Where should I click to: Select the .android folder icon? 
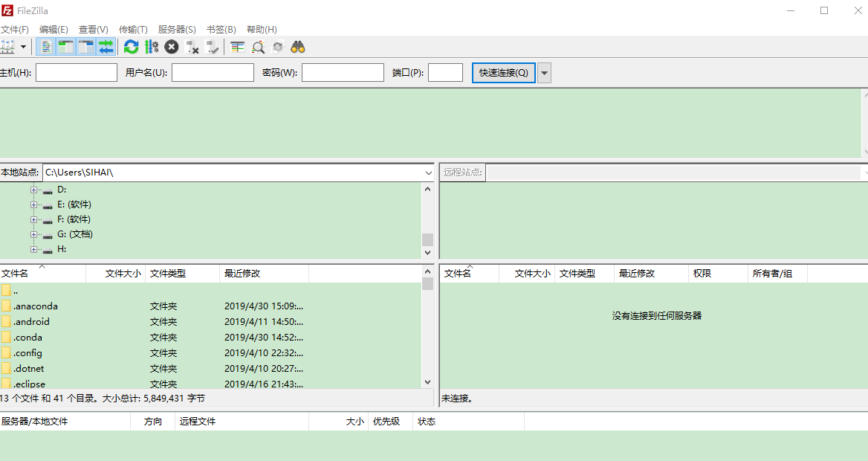point(6,321)
